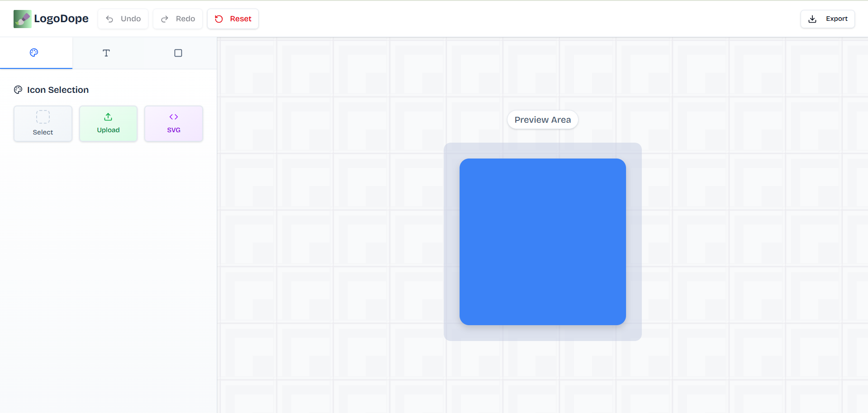The height and width of the screenshot is (413, 868).
Task: Click the Redo button
Action: click(178, 19)
